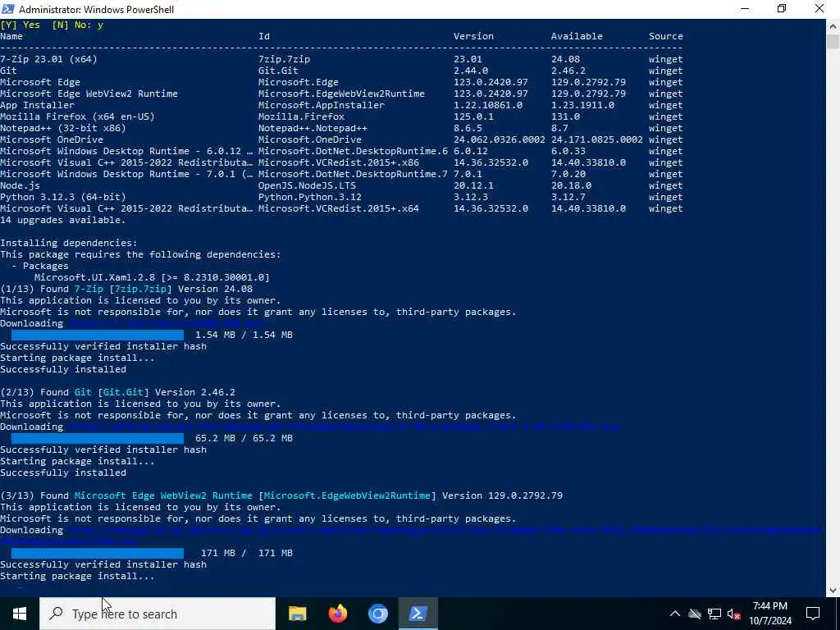Screen dimensions: 840x630
Task: Click the 'Available' column header
Action: pos(577,36)
